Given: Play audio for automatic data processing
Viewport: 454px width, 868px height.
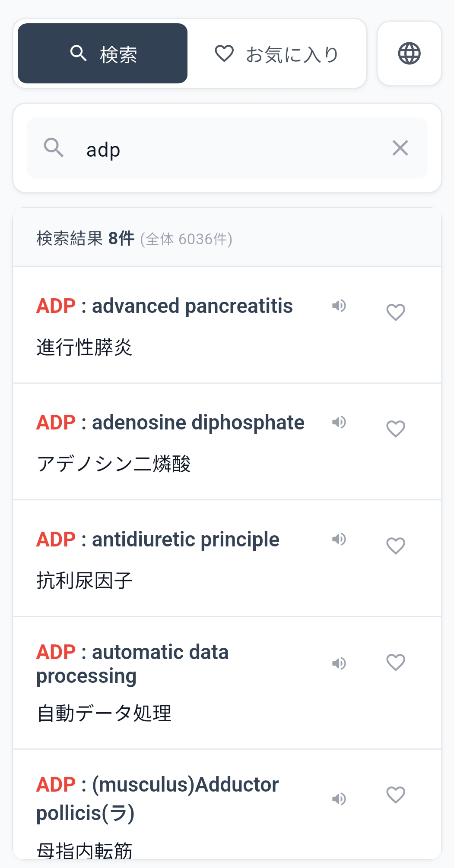Looking at the screenshot, I should click(x=339, y=663).
